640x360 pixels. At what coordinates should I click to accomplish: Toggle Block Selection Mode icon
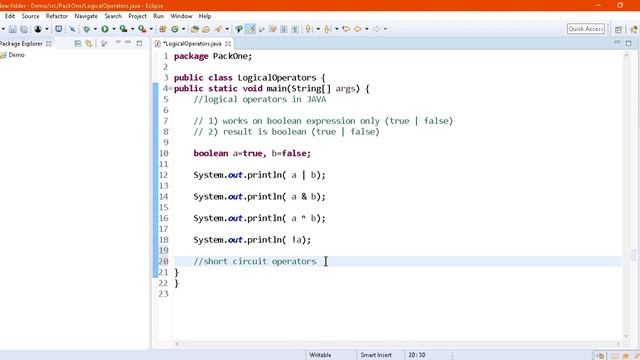pyautogui.click(x=284, y=29)
